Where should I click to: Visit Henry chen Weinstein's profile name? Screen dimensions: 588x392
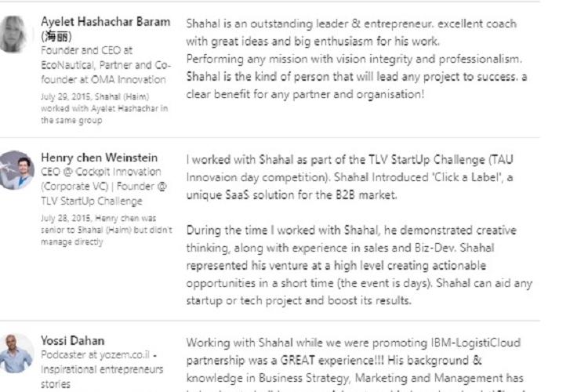[x=99, y=158]
